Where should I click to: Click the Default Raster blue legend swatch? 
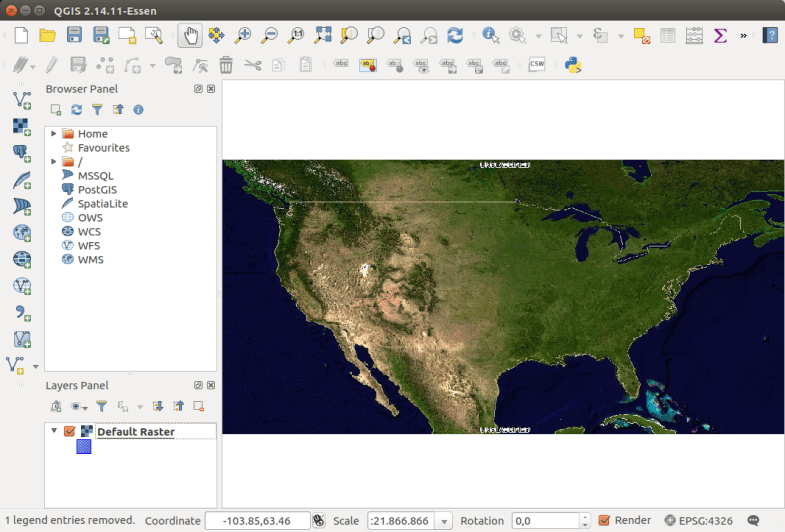pyautogui.click(x=84, y=447)
